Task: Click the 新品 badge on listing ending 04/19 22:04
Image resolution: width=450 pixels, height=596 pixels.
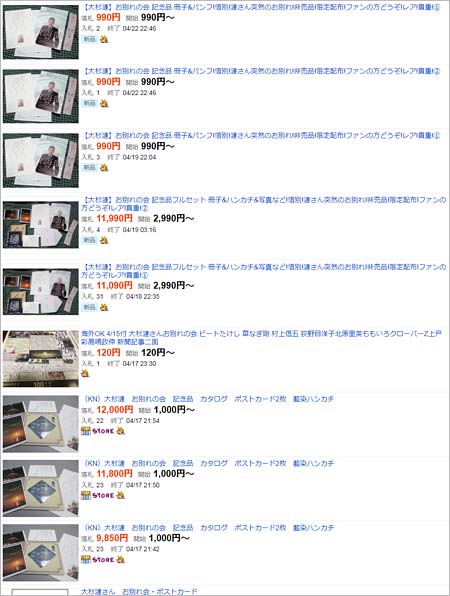Action: pyautogui.click(x=90, y=167)
